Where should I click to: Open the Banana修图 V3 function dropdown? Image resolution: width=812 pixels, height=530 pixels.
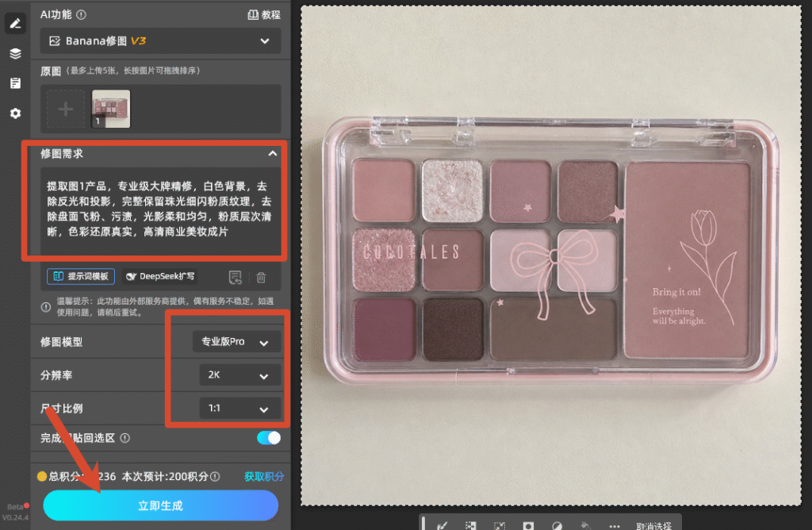point(160,41)
